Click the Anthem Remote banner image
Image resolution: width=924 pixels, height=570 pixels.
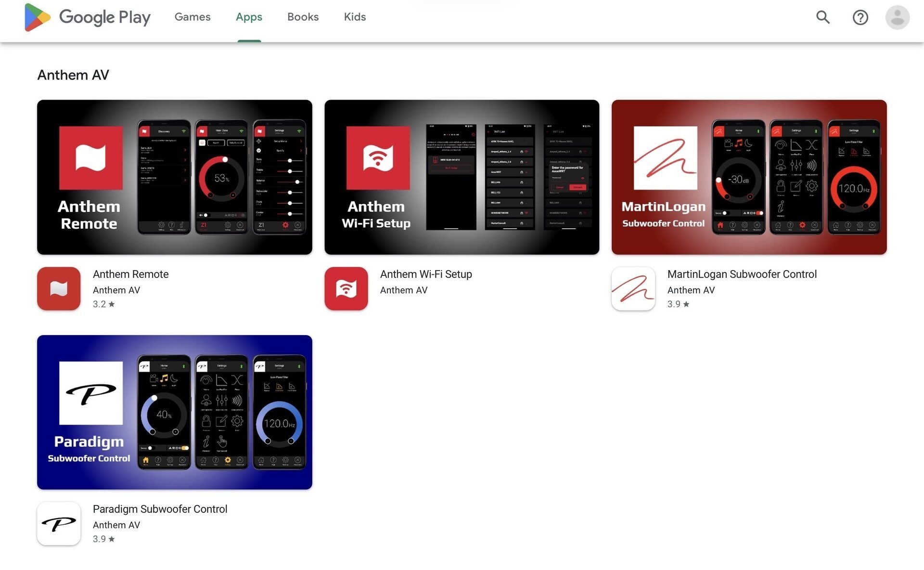174,177
